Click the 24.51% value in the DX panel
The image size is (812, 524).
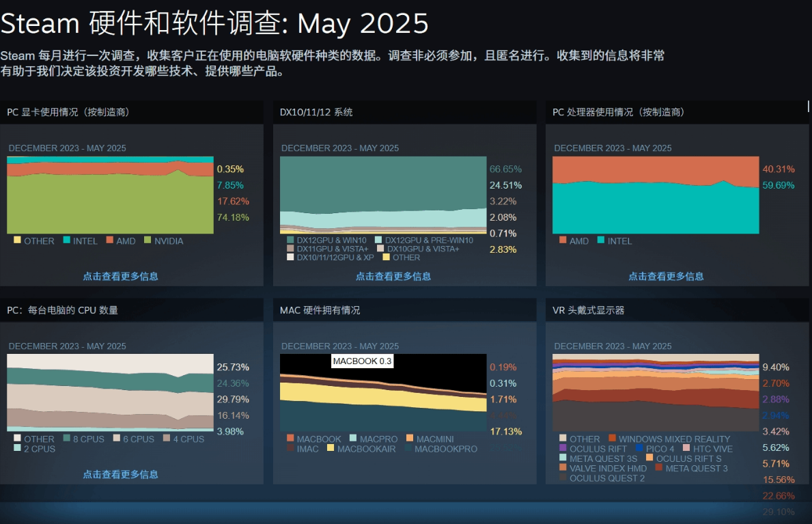tap(505, 186)
